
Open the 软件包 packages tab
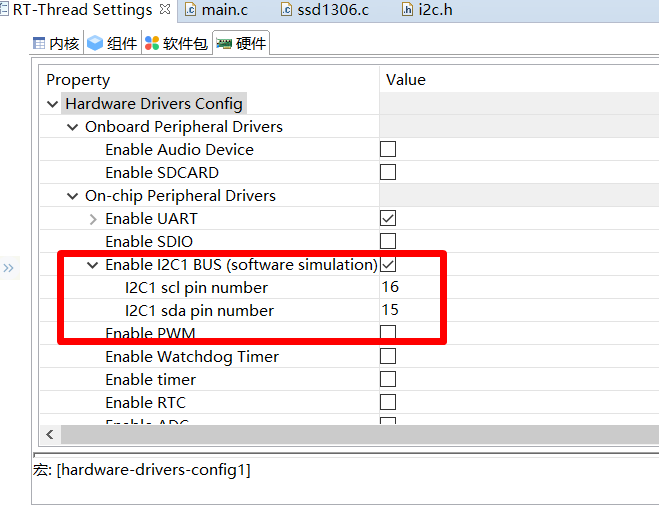pyautogui.click(x=176, y=43)
